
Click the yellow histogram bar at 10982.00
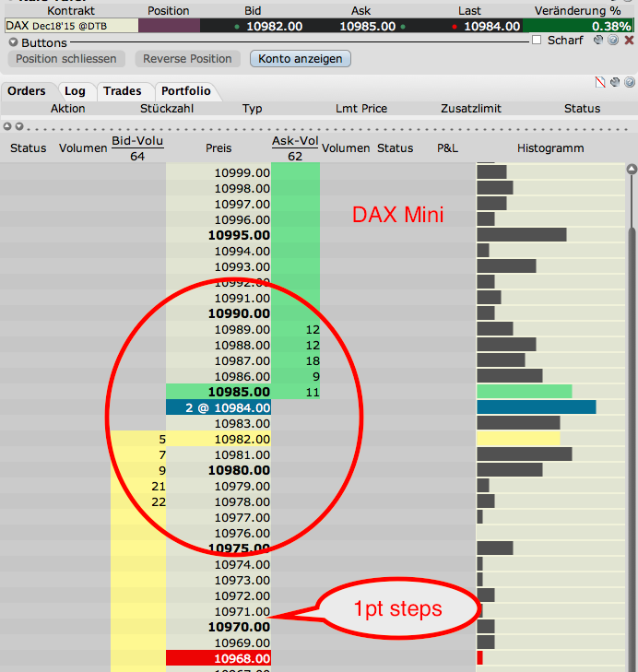[x=518, y=439]
